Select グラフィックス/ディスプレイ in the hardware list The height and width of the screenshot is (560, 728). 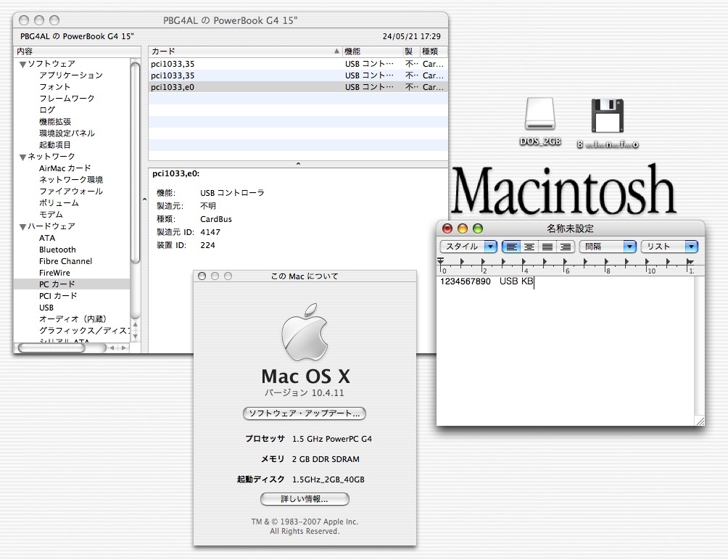pyautogui.click(x=85, y=331)
